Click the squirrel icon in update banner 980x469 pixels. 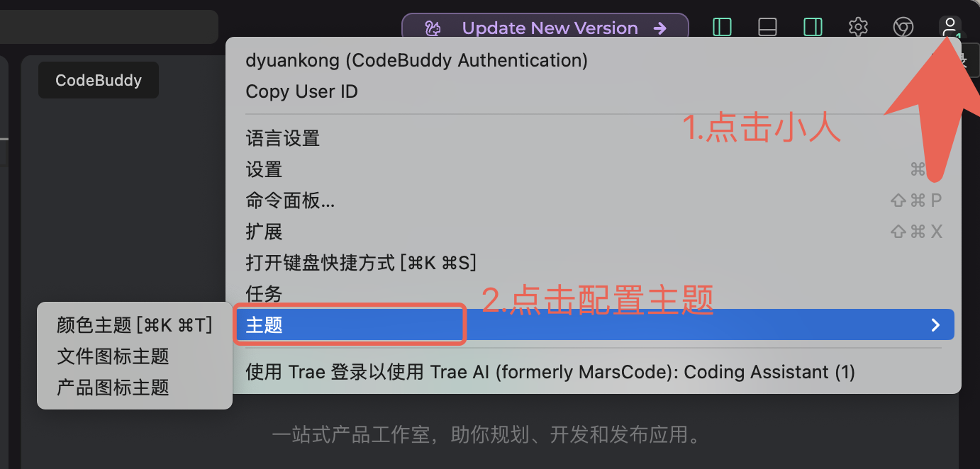[433, 28]
